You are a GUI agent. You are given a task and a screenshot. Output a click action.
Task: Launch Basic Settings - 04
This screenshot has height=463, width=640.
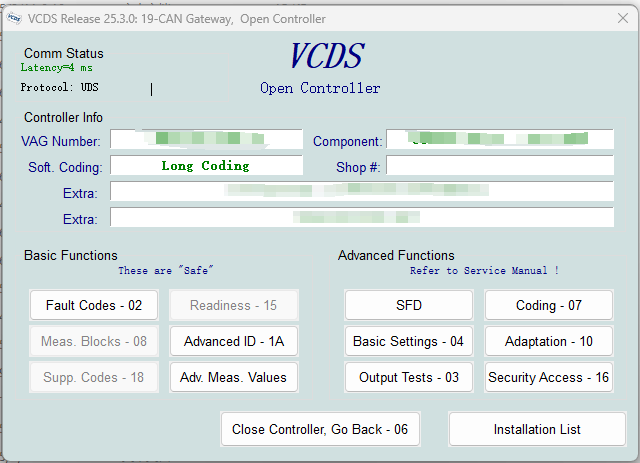(x=408, y=341)
